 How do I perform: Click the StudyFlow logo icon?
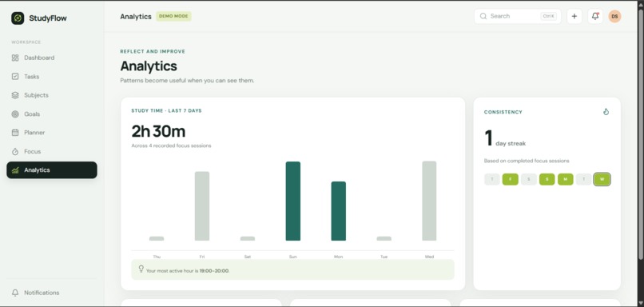point(18,18)
